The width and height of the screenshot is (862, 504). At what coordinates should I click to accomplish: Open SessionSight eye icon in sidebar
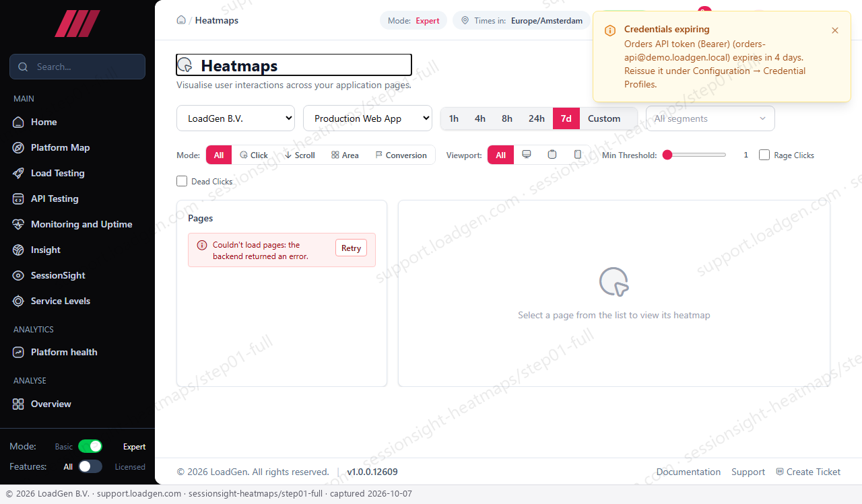click(18, 275)
